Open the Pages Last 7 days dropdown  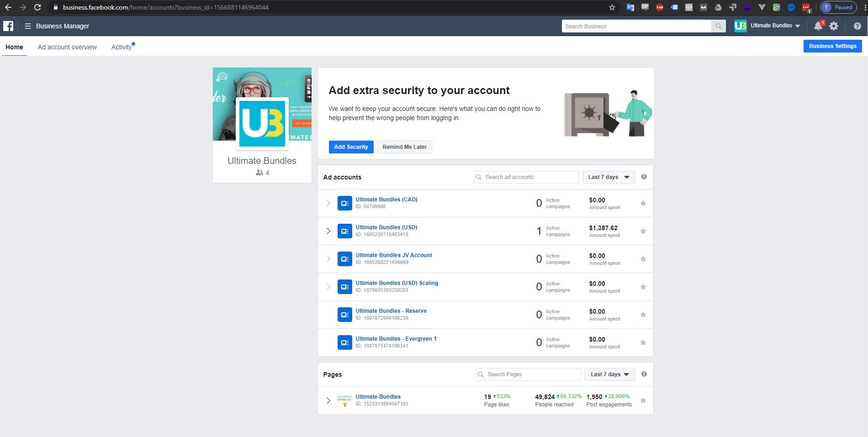pyautogui.click(x=610, y=374)
